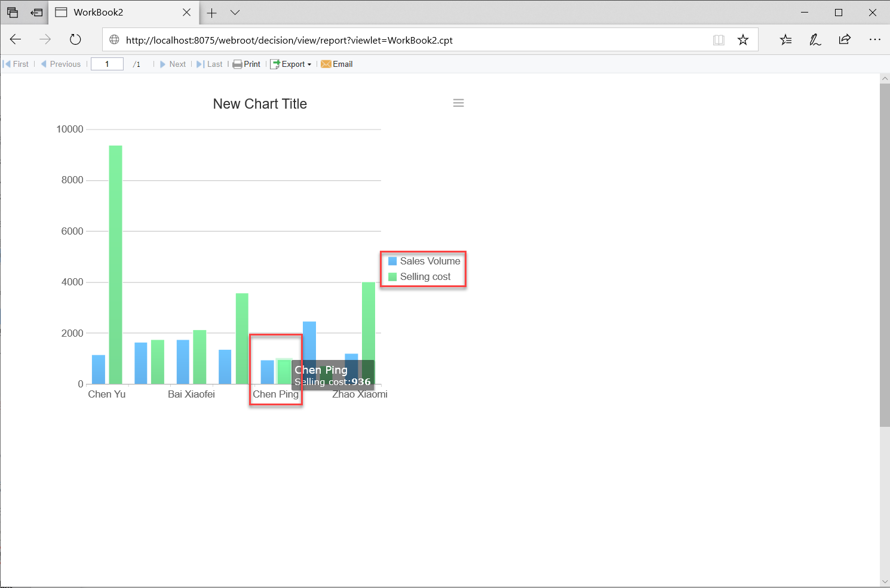890x588 pixels.
Task: Click the page number input field
Action: click(107, 64)
